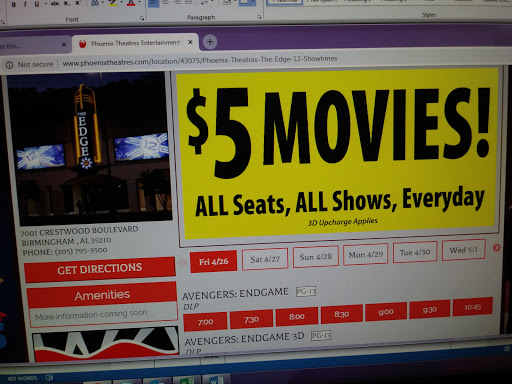The image size is (512, 384).
Task: Close the 'et this...' browser tab
Action: 64,44
